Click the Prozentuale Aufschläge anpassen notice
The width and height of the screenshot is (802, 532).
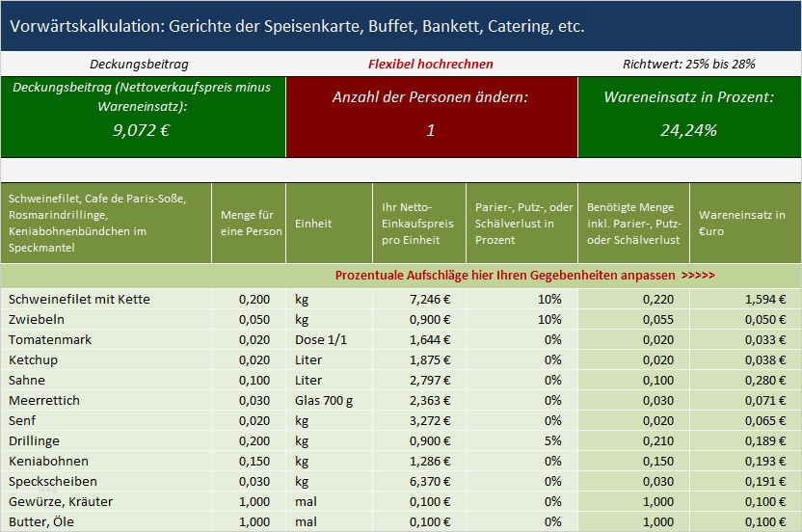[x=524, y=276]
